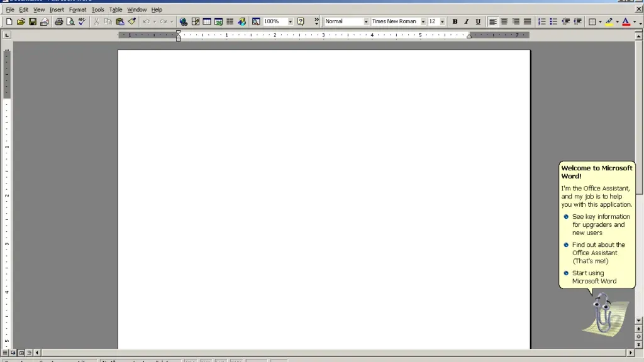644x362 pixels.
Task: Apply the red Font Color button
Action: (x=626, y=22)
